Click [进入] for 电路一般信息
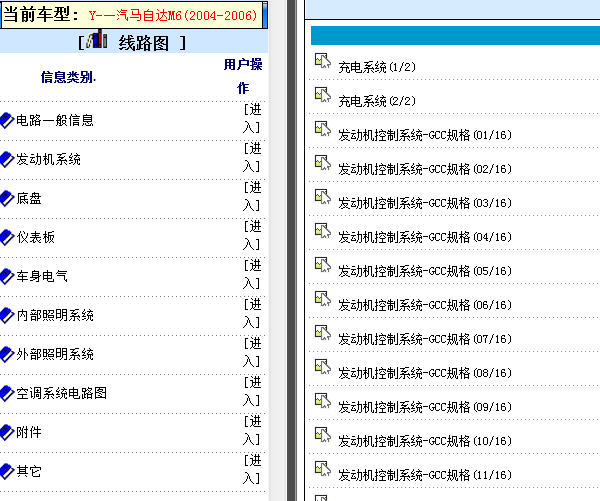The image size is (600, 501). point(252,118)
